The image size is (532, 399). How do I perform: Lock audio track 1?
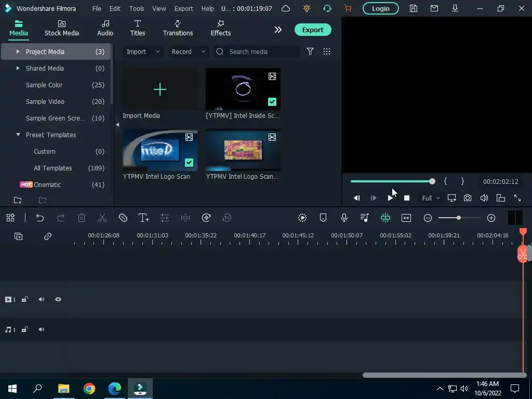click(x=25, y=329)
